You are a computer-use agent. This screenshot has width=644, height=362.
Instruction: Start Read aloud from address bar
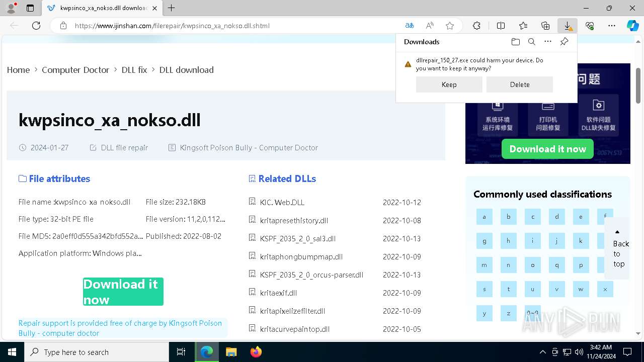(x=430, y=26)
